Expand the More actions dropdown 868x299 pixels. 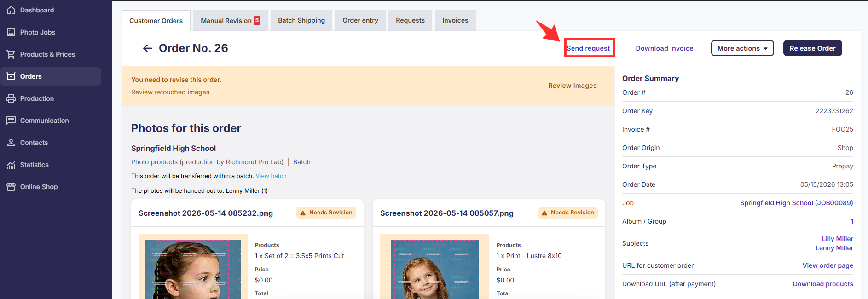point(742,48)
